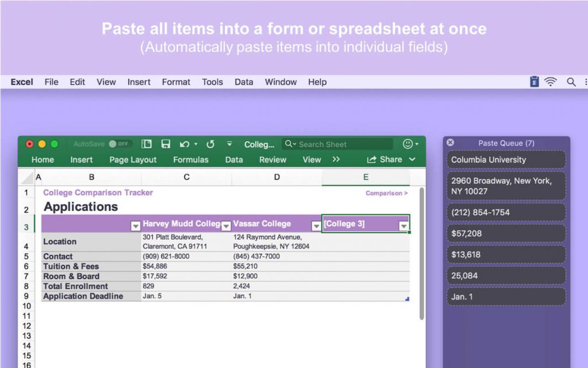Open a new workbook via the New icon

(146, 144)
